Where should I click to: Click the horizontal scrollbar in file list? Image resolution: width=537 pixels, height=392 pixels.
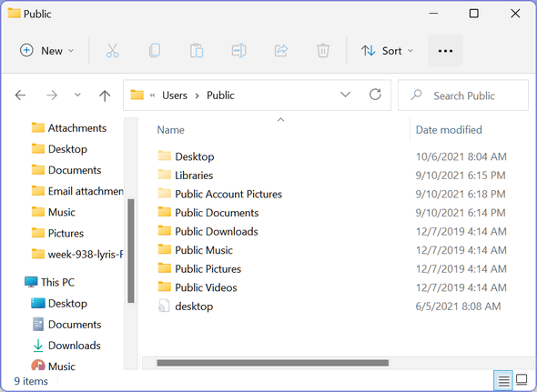(273, 363)
